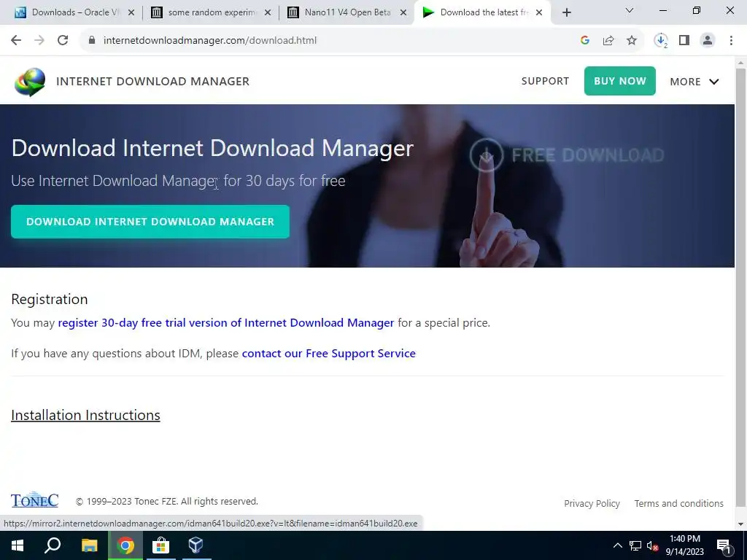This screenshot has width=747, height=560.
Task: Reload the current page
Action: [63, 41]
